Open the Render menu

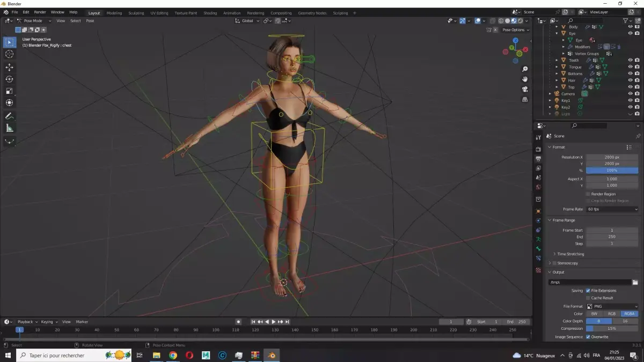[x=40, y=12]
